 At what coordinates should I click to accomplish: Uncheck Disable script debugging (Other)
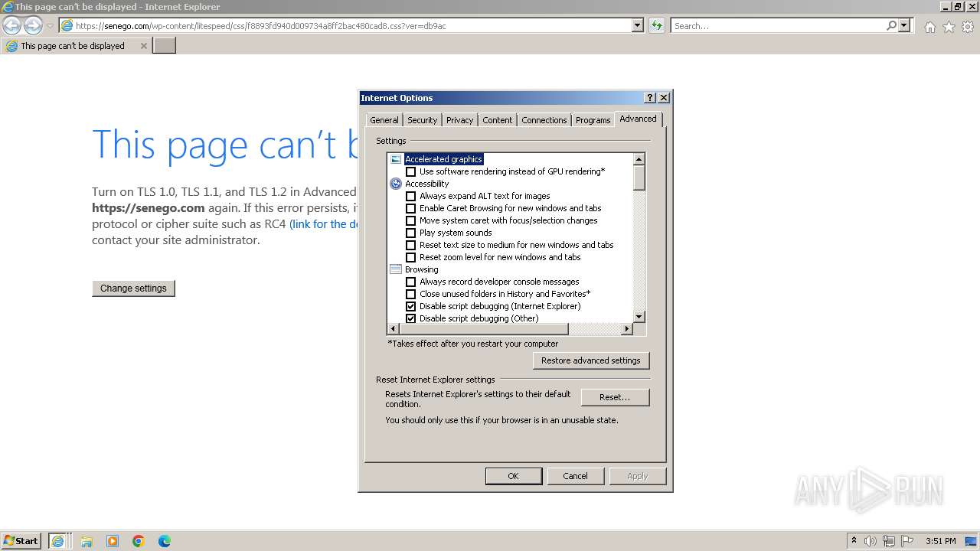pos(411,318)
